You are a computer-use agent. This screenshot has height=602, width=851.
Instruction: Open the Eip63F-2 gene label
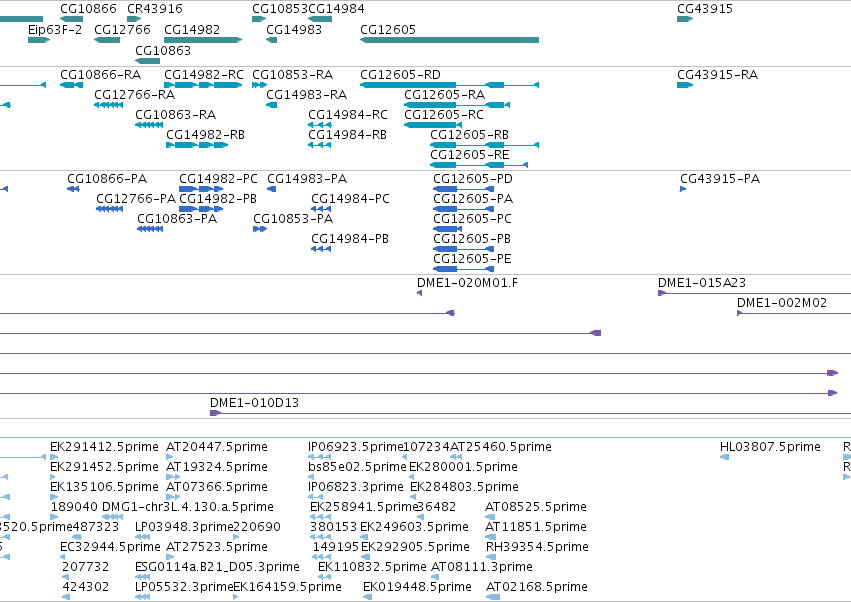[x=55, y=29]
